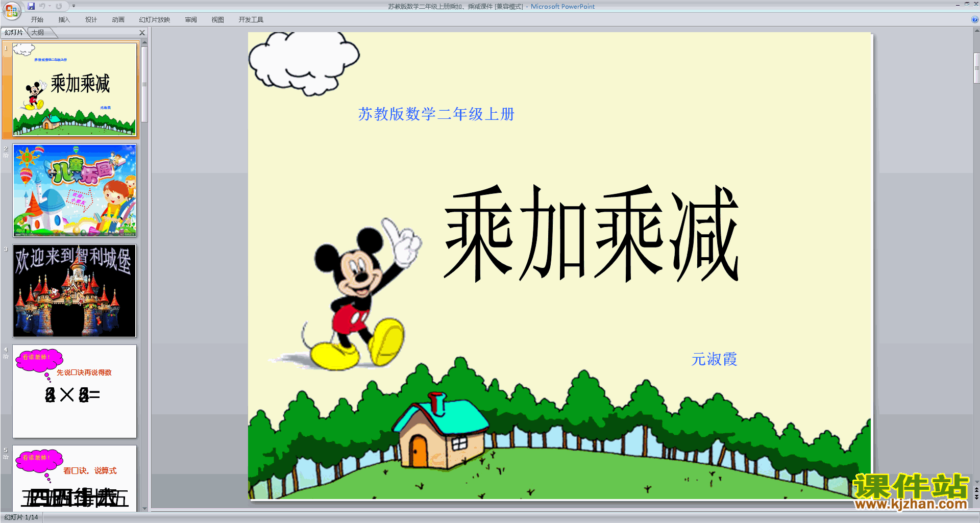
Task: Click main editor scrollbar down arrow
Action: (976, 482)
